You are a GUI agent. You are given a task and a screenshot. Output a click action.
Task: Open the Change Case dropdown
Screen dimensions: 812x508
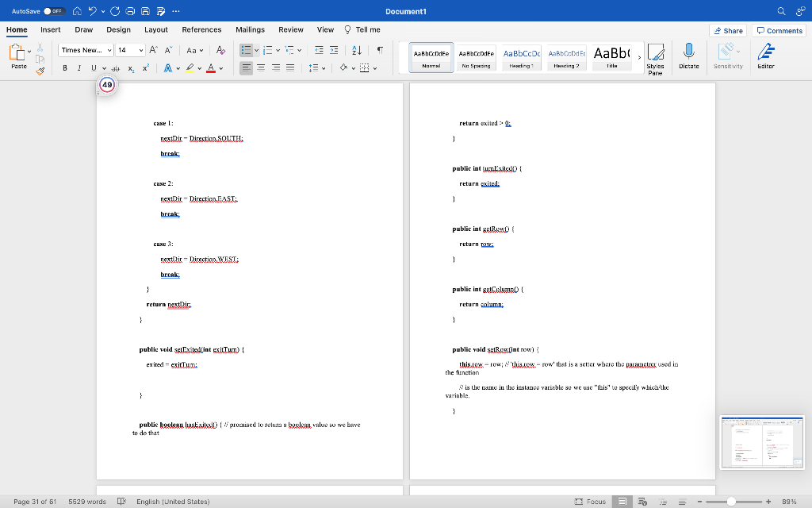tap(195, 50)
